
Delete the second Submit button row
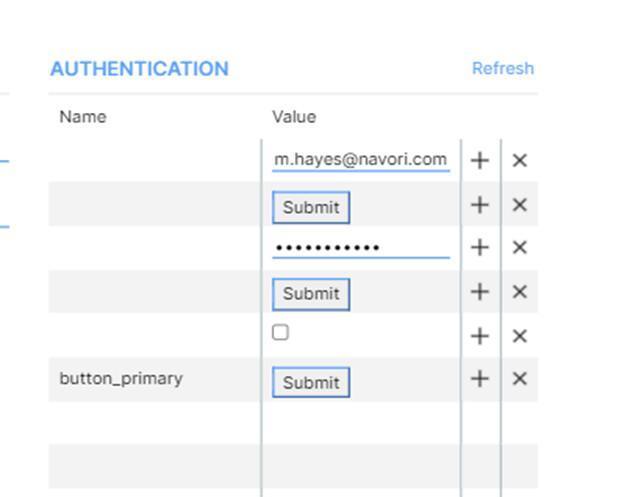519,292
